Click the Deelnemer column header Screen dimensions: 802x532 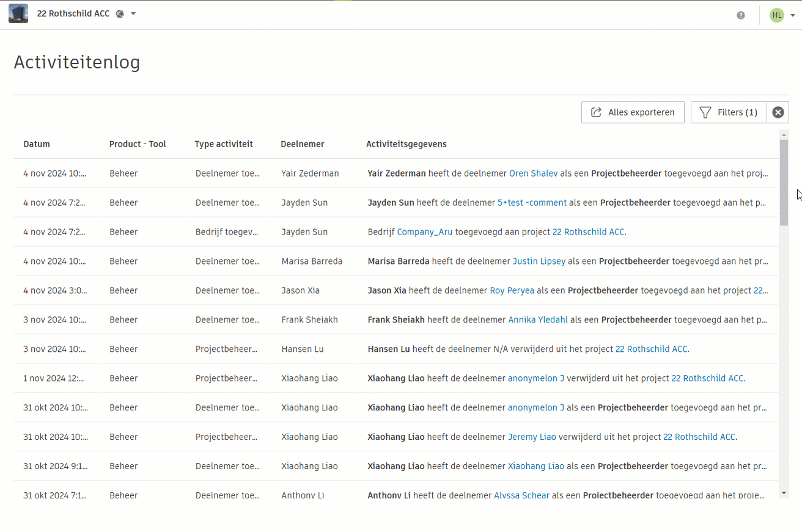pos(303,144)
